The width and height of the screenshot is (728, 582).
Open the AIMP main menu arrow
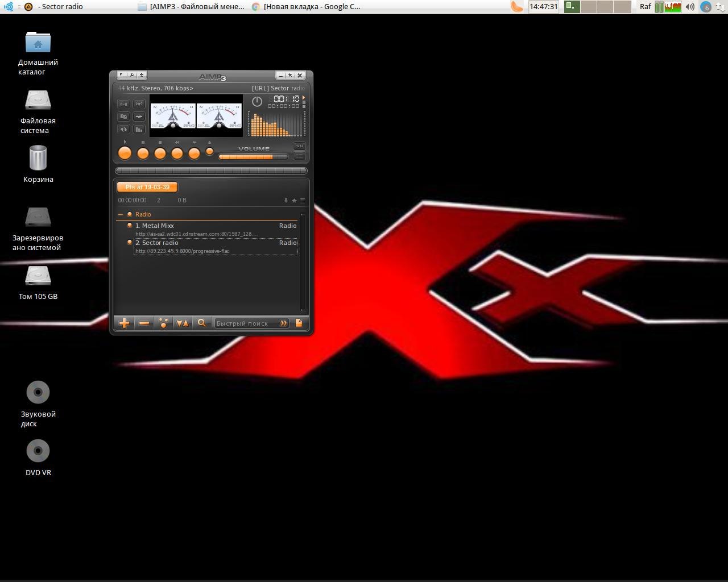tap(121, 75)
